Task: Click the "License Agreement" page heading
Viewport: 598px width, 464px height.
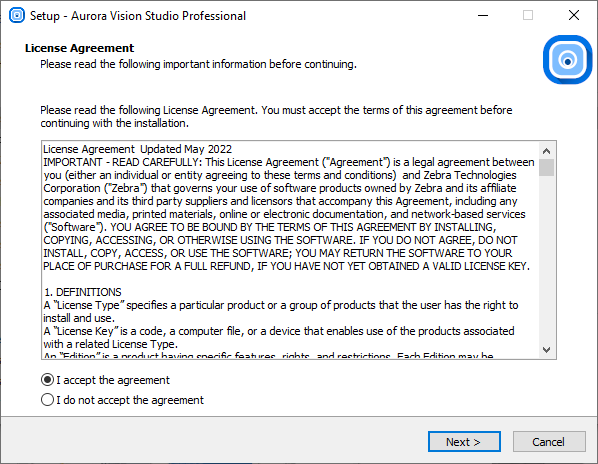Action: tap(79, 48)
